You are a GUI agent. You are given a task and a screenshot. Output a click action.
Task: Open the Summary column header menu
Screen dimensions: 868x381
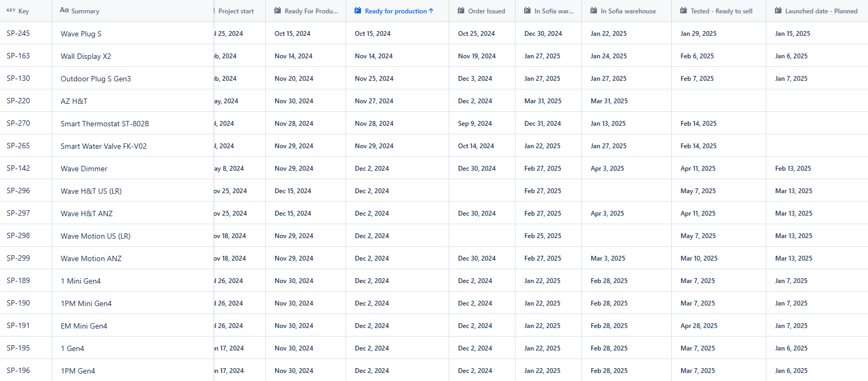[x=133, y=11]
